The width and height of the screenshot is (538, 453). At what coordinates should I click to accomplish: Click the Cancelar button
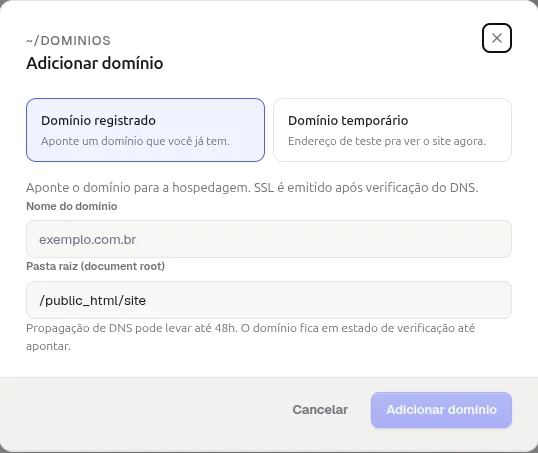(x=320, y=410)
